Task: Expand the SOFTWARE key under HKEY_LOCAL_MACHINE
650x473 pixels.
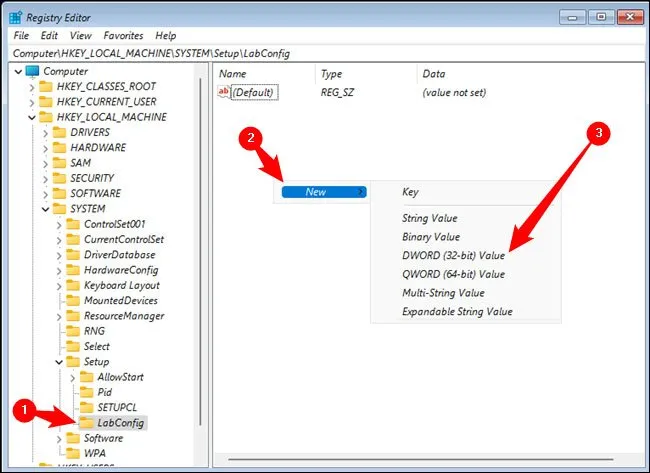Action: click(44, 193)
